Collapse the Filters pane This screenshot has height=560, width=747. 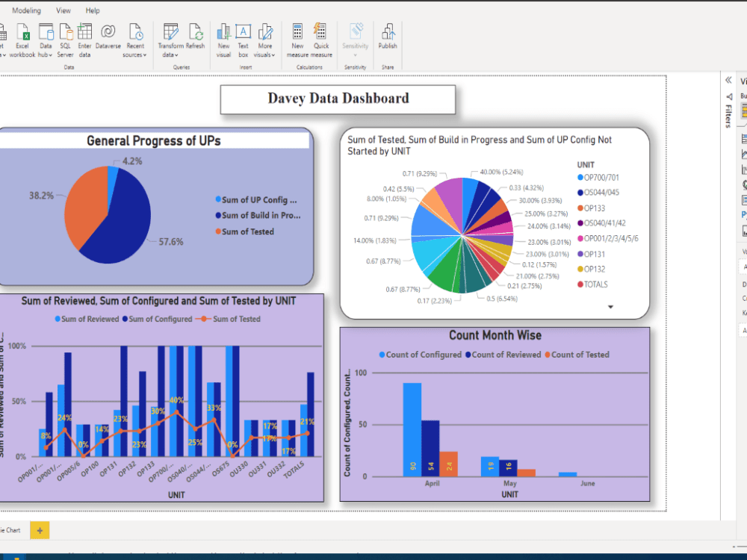[727, 80]
